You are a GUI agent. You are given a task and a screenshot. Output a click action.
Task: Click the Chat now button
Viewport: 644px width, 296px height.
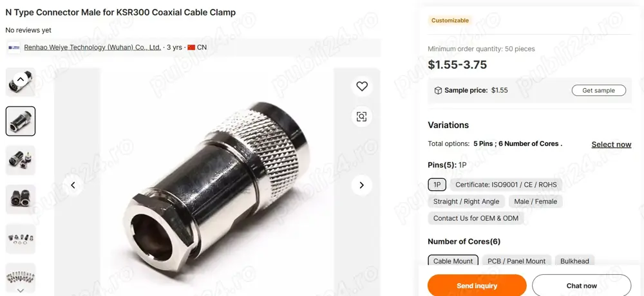[582, 285]
